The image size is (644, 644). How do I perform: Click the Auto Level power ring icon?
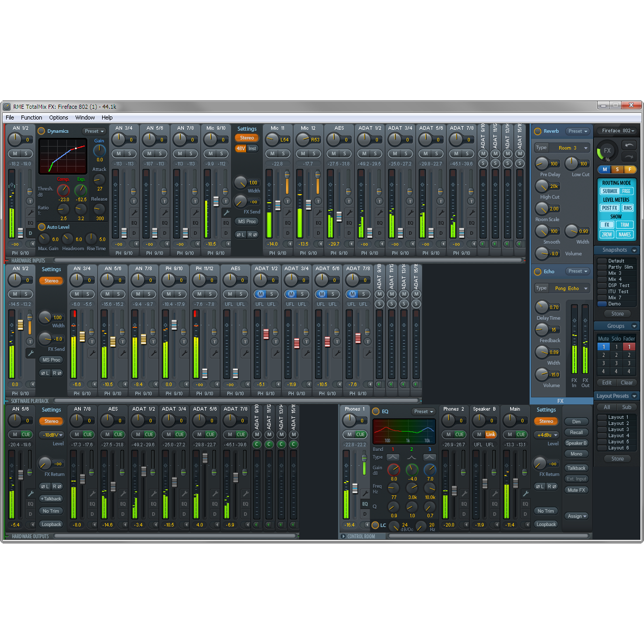tap(41, 227)
